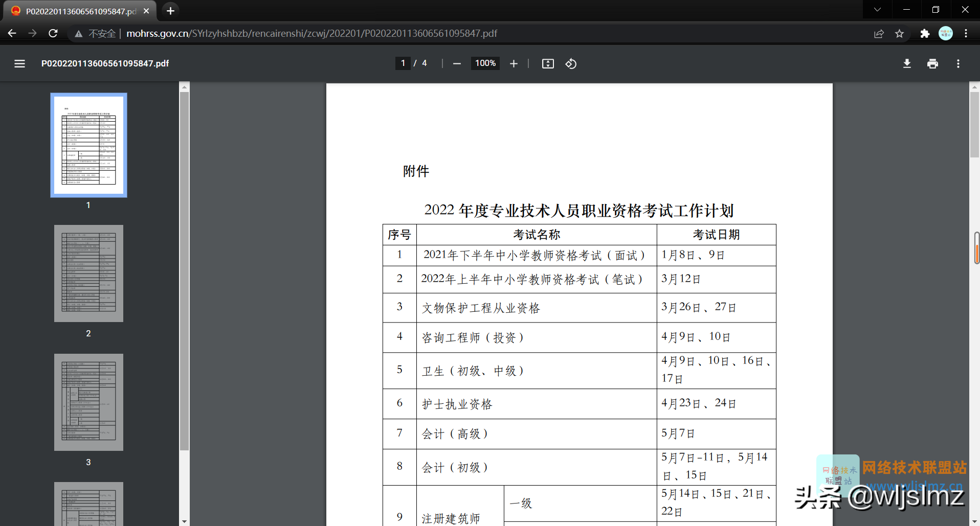The image size is (980, 526).
Task: Open a new browser tab
Action: pos(170,11)
